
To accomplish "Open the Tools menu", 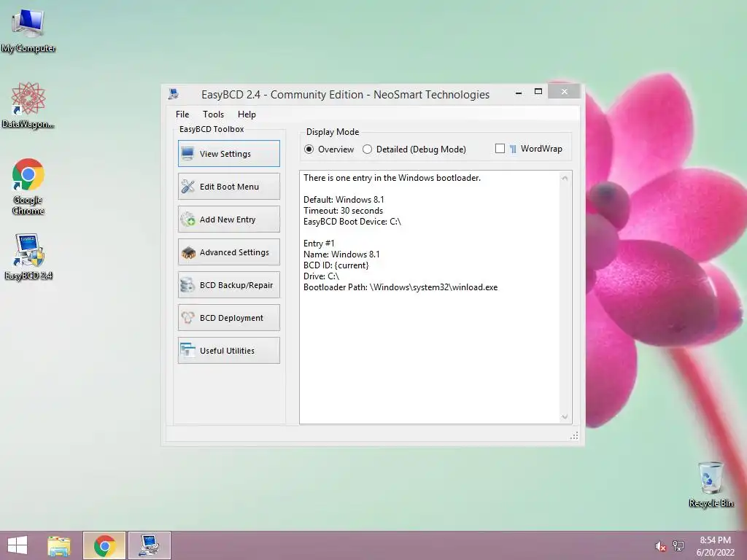I will [x=213, y=114].
